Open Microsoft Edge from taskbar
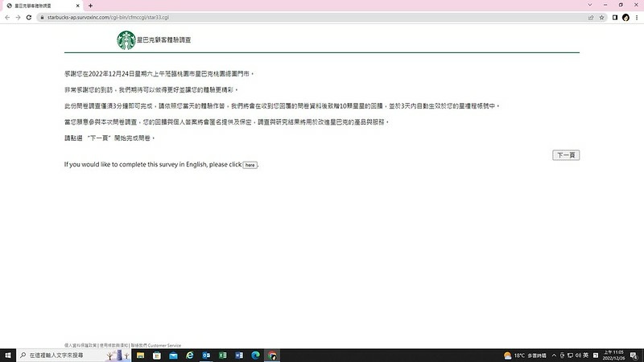The height and width of the screenshot is (362, 644). 255,356
